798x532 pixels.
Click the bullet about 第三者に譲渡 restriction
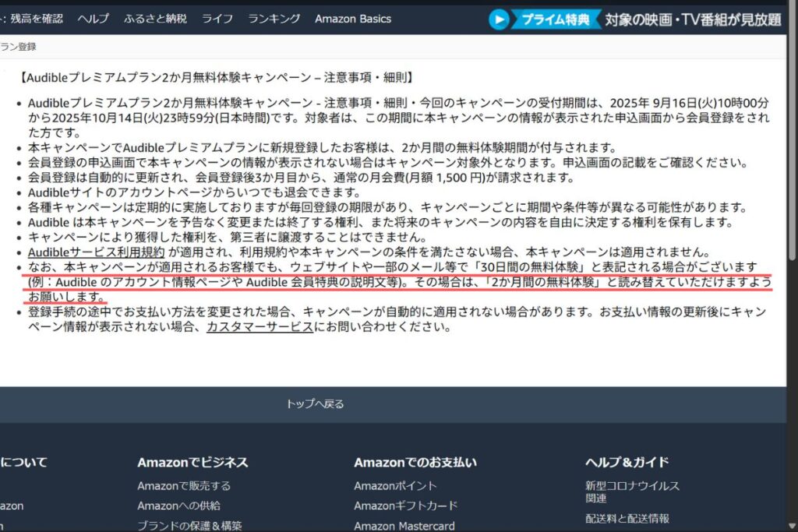228,237
